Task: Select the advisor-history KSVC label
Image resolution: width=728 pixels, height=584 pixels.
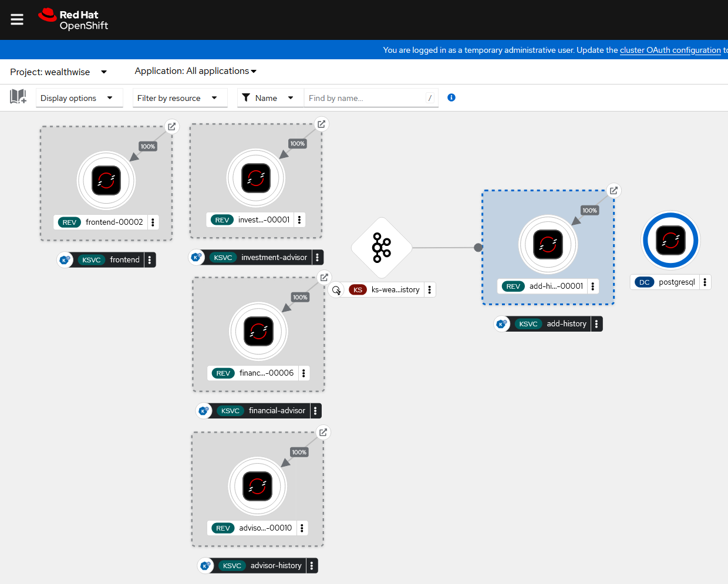Action: click(x=275, y=566)
